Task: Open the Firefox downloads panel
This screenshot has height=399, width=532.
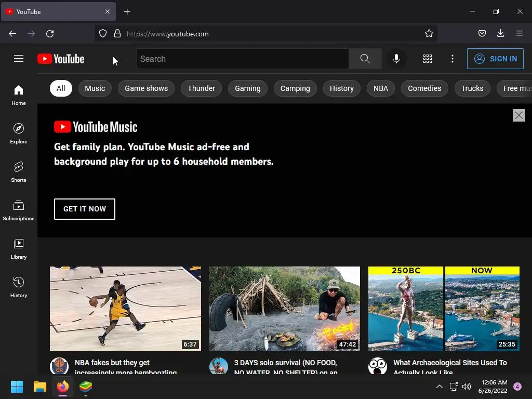Action: (500, 34)
